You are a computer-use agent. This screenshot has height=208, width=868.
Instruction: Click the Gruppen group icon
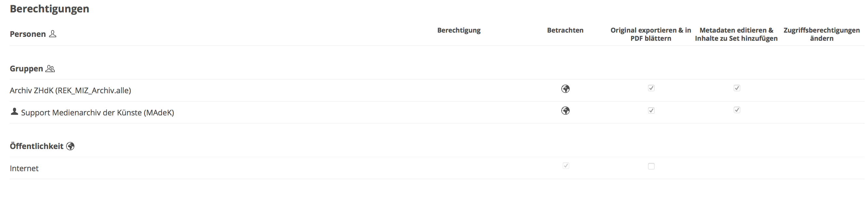pyautogui.click(x=50, y=68)
